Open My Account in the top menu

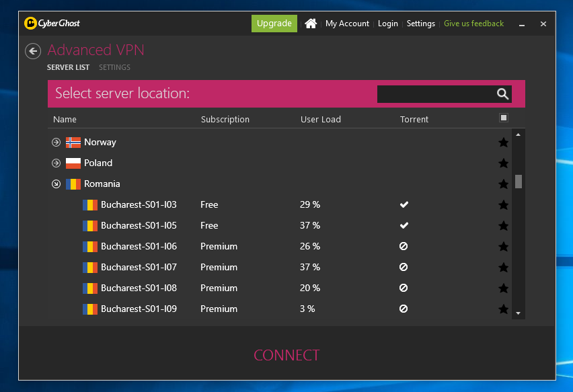pyautogui.click(x=347, y=24)
